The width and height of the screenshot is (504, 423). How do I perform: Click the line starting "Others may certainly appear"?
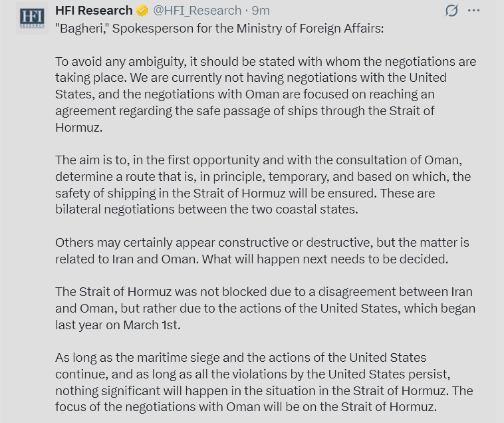[x=262, y=242]
